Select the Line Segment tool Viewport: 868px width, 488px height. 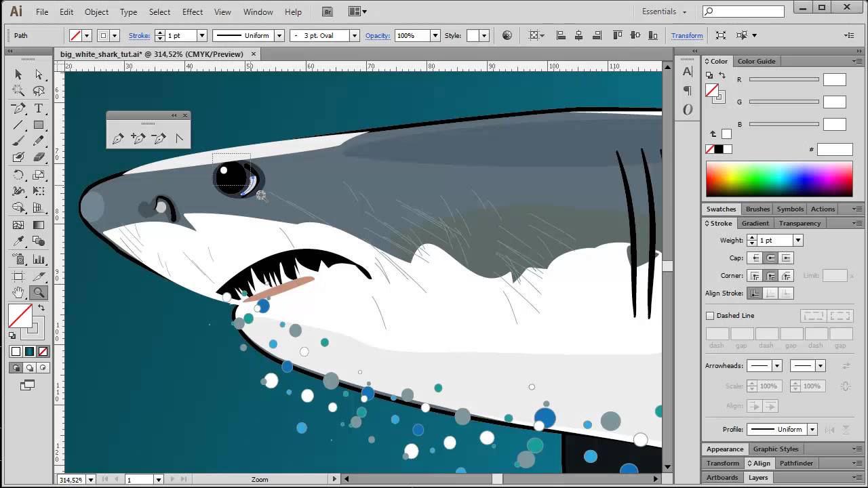pos(18,125)
